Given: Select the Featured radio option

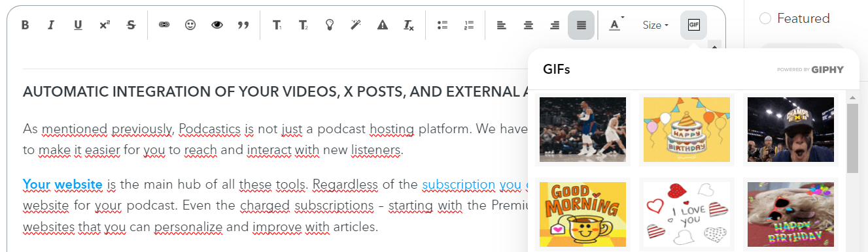Looking at the screenshot, I should (x=765, y=19).
